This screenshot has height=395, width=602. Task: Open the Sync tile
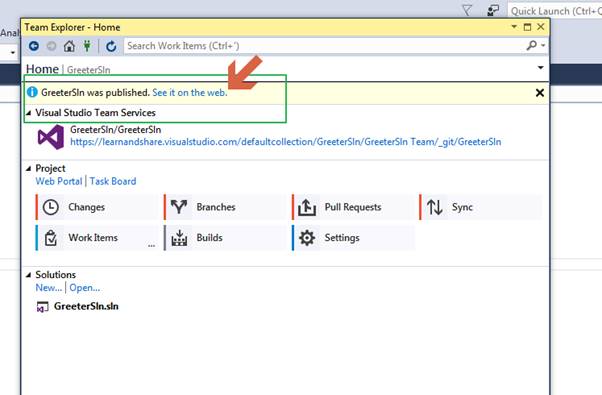pyautogui.click(x=481, y=207)
